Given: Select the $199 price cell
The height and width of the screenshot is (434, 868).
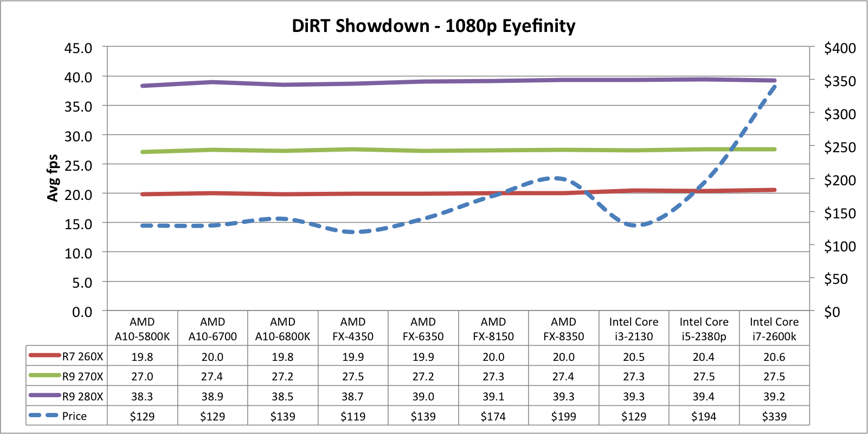Looking at the screenshot, I should pos(564,417).
